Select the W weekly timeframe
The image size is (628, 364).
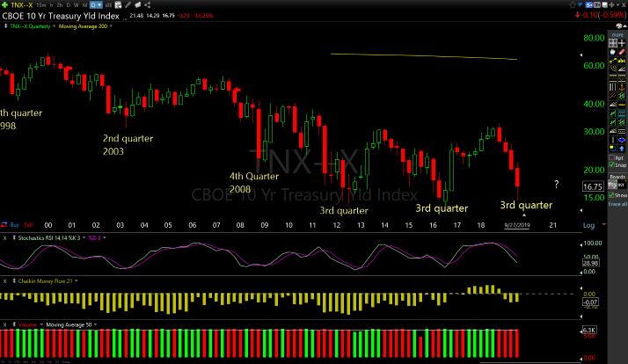tap(77, 4)
